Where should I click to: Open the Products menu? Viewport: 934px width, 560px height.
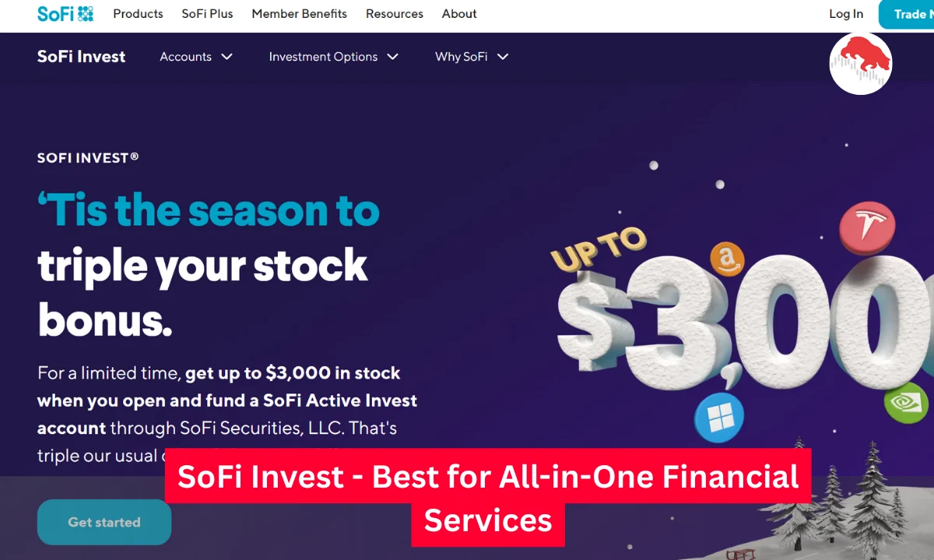[138, 13]
